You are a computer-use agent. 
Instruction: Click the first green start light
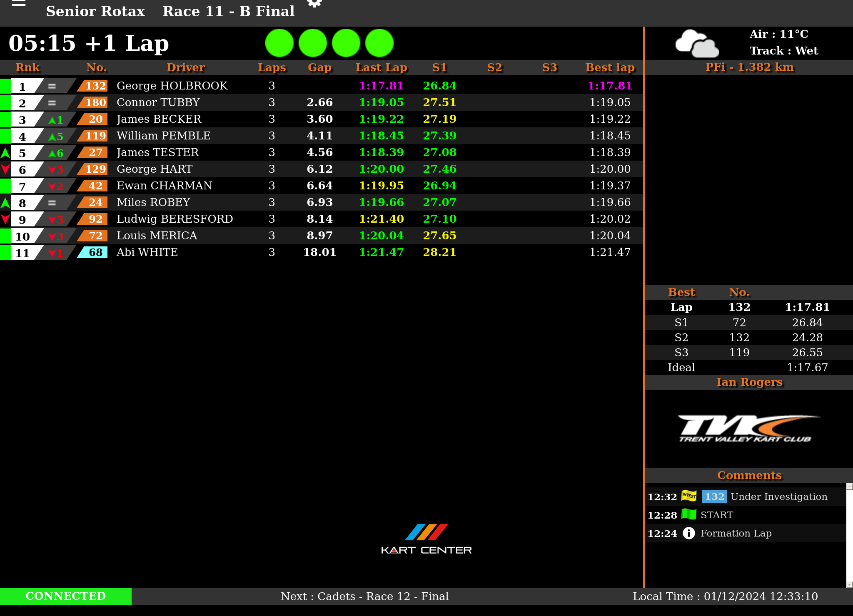coord(279,43)
